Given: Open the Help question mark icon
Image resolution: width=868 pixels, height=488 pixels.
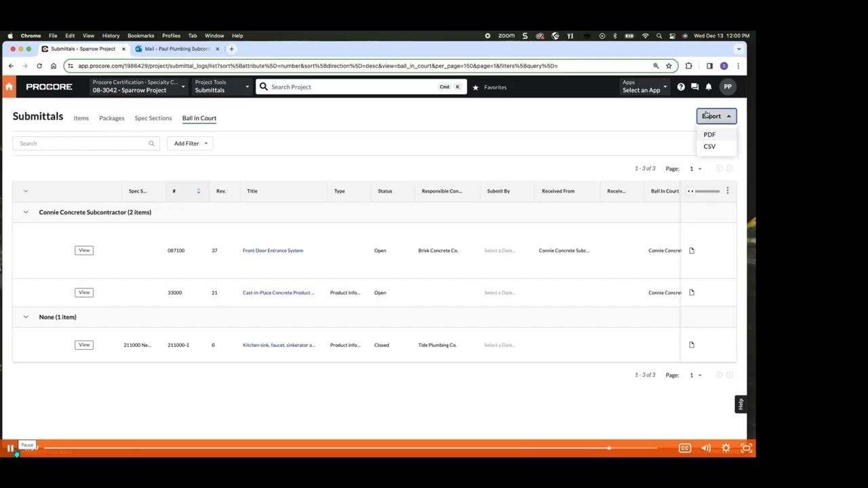Looking at the screenshot, I should (x=681, y=87).
